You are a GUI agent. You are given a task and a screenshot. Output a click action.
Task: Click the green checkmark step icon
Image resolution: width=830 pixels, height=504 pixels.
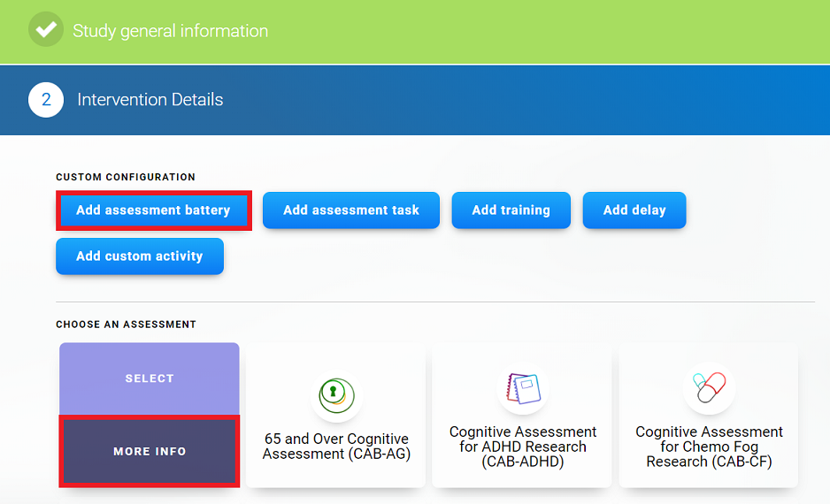click(45, 30)
